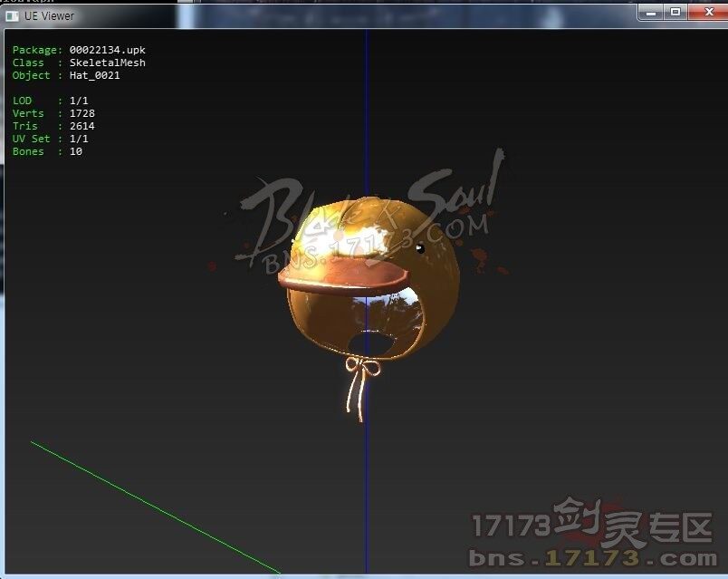The image size is (728, 579).
Task: Close the UE Viewer window
Action: 708,12
